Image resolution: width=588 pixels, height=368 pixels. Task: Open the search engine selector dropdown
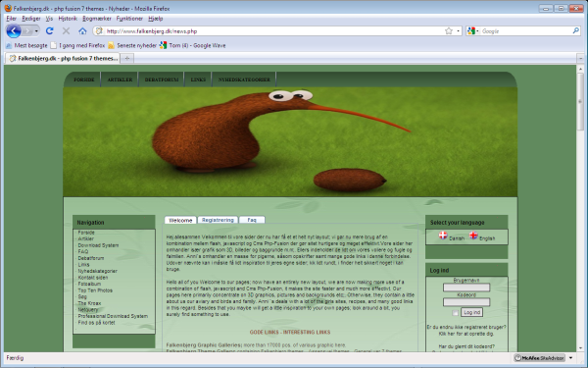(473, 31)
